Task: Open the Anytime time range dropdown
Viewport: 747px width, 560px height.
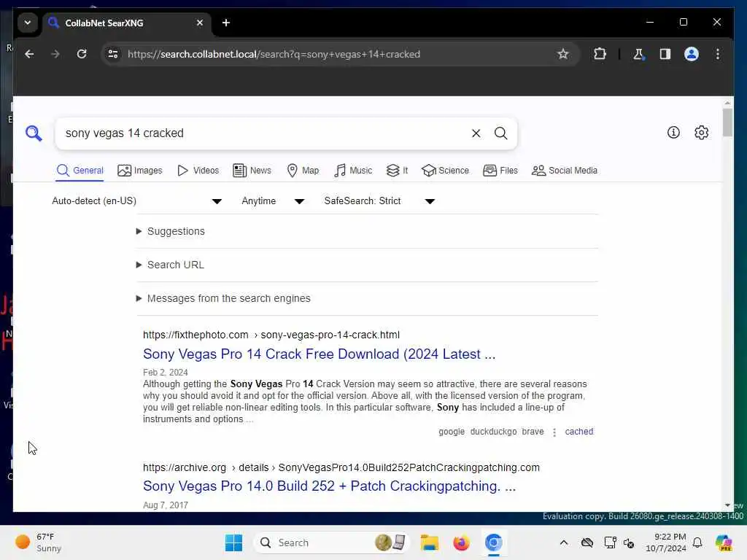Action: (x=273, y=201)
